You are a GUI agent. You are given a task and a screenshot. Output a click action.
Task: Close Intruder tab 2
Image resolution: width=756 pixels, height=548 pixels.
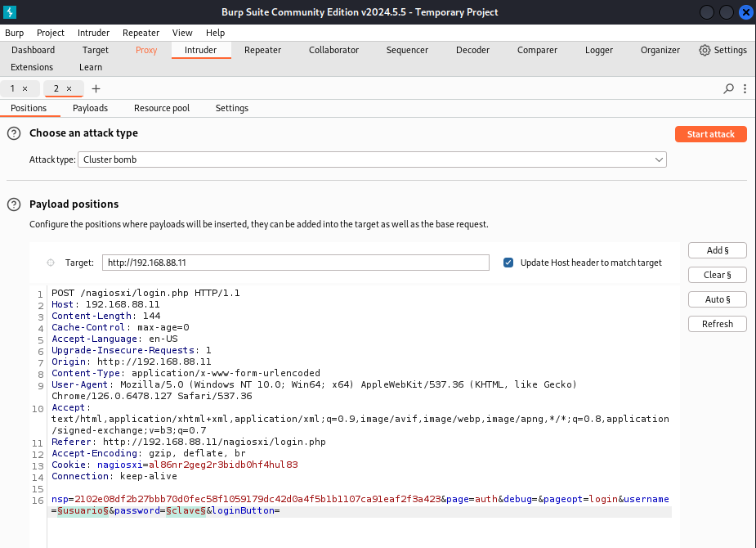[x=69, y=88]
